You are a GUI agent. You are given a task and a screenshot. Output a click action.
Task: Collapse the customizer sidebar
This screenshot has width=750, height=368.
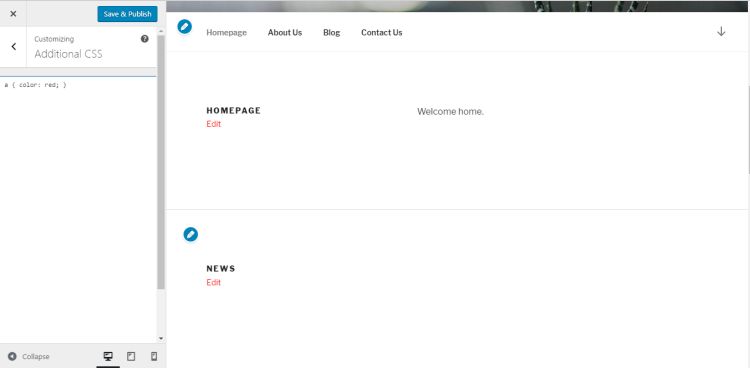29,357
